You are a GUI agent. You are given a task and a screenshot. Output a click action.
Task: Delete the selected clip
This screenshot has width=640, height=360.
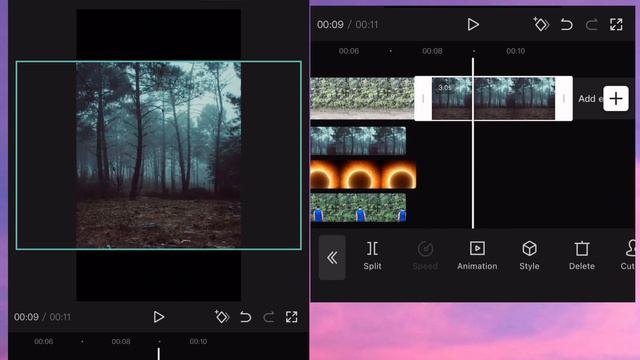click(582, 256)
